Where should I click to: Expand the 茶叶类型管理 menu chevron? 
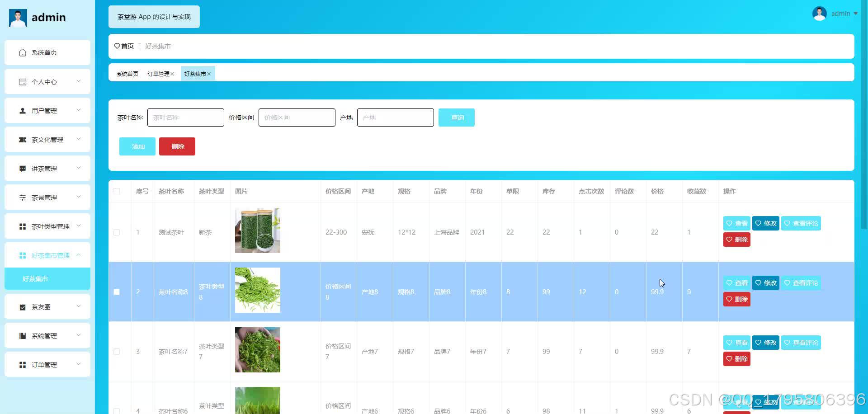pyautogui.click(x=79, y=226)
